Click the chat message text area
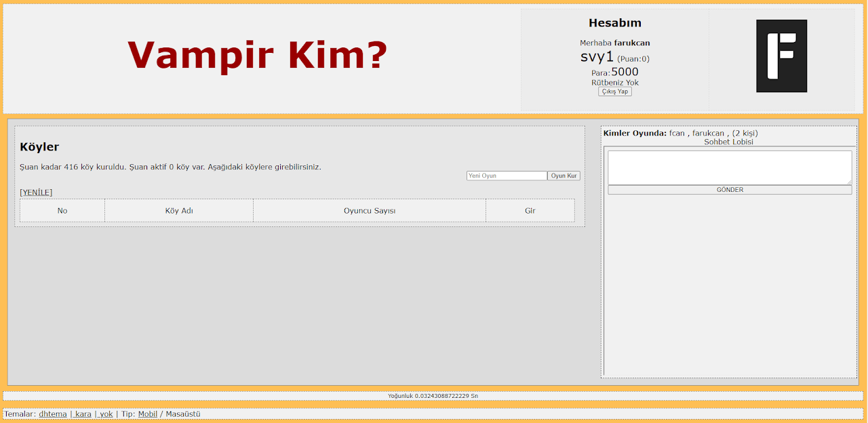The height and width of the screenshot is (423, 868). click(729, 167)
